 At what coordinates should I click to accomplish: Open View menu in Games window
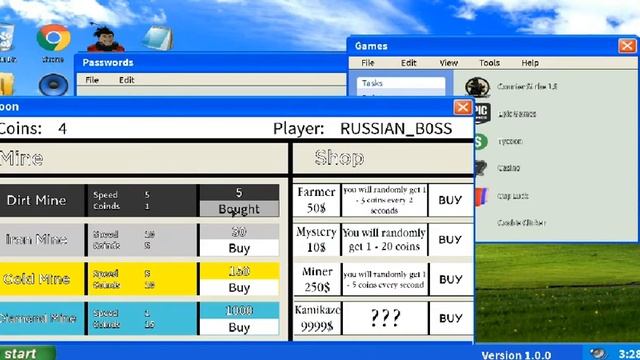click(448, 63)
